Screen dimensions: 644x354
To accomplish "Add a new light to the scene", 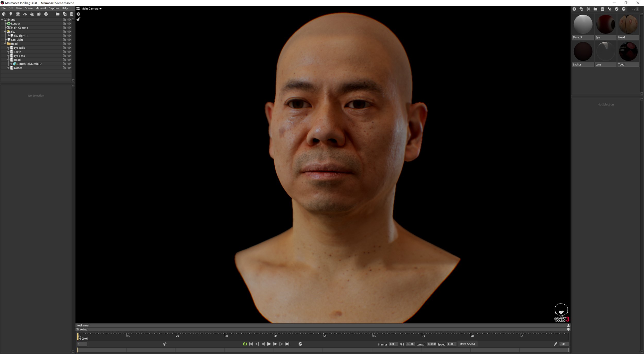I will click(x=11, y=14).
